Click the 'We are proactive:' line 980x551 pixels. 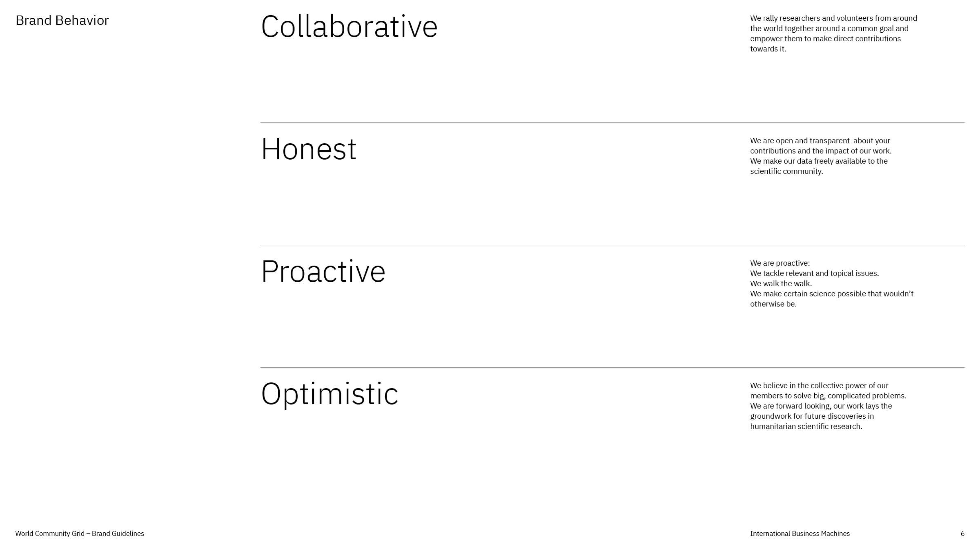point(780,263)
